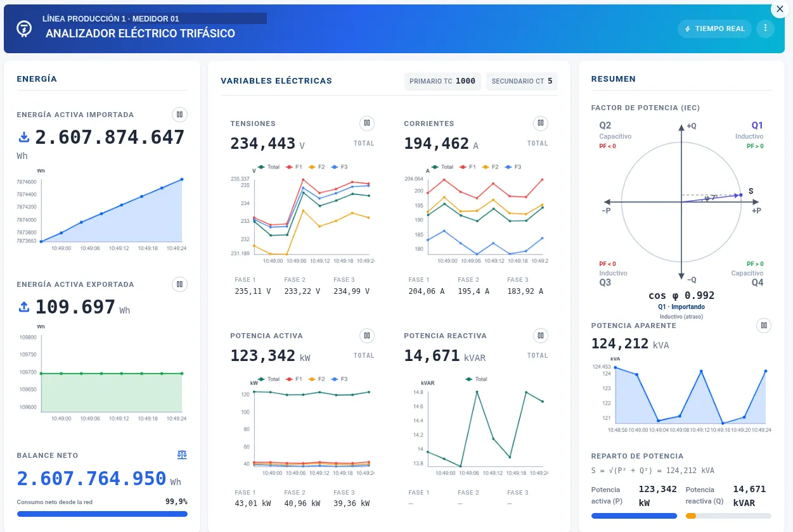This screenshot has height=532, width=793.
Task: Select the Primario TC 1000 field
Action: (x=442, y=81)
